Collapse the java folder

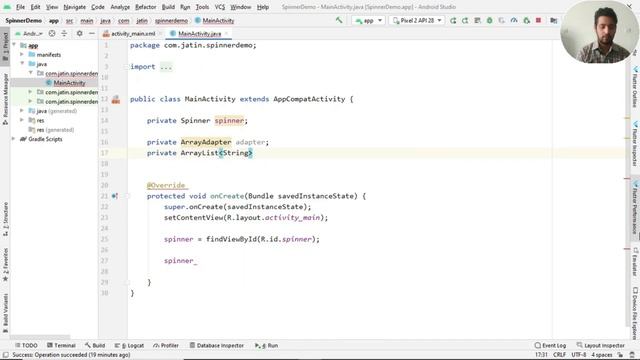pos(22,64)
